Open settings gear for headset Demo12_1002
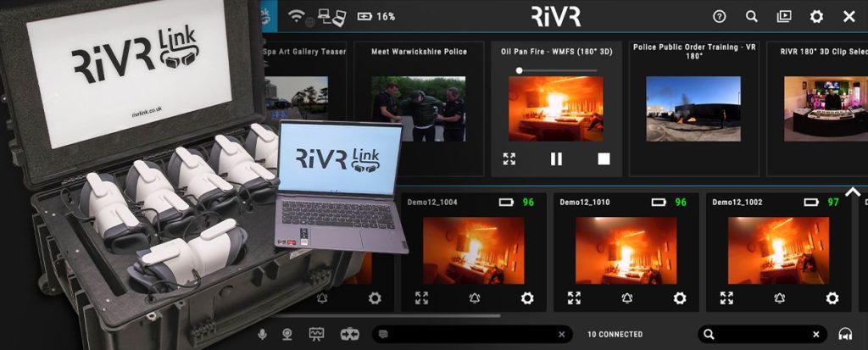Screen dimensions: 868x350 [x=832, y=298]
